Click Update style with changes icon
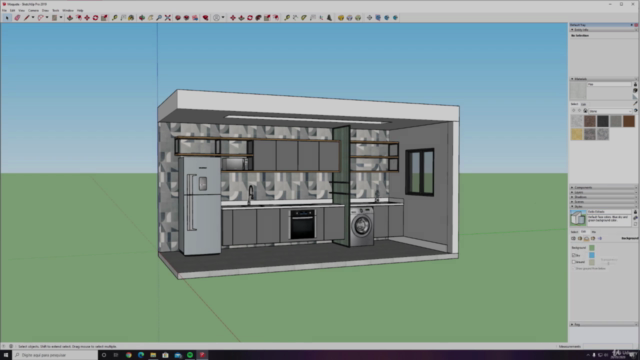 click(x=635, y=224)
